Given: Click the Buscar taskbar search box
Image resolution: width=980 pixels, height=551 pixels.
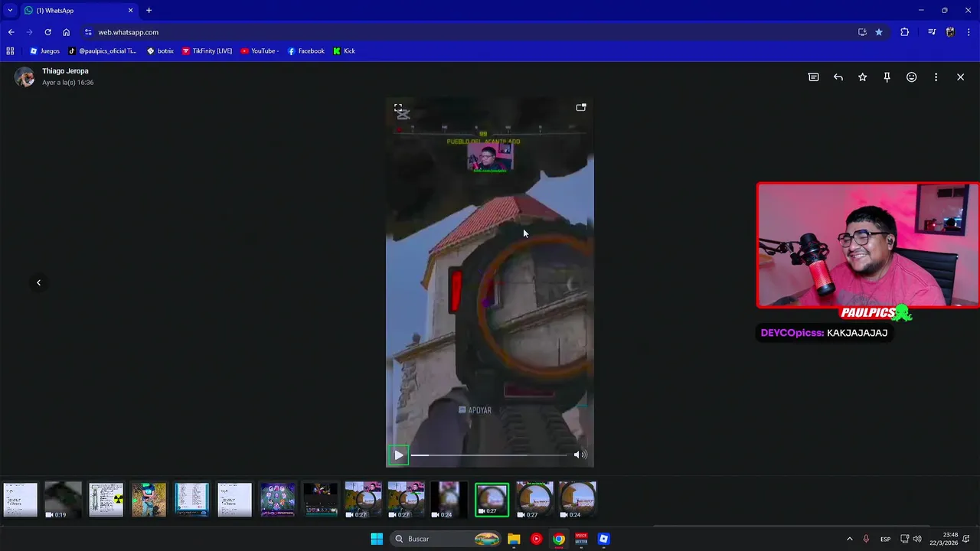Looking at the screenshot, I should click(446, 539).
